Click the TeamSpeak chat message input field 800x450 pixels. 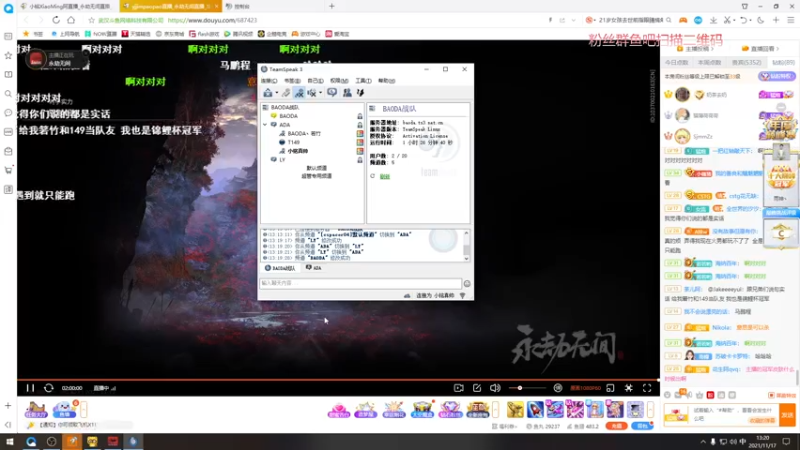(x=360, y=283)
